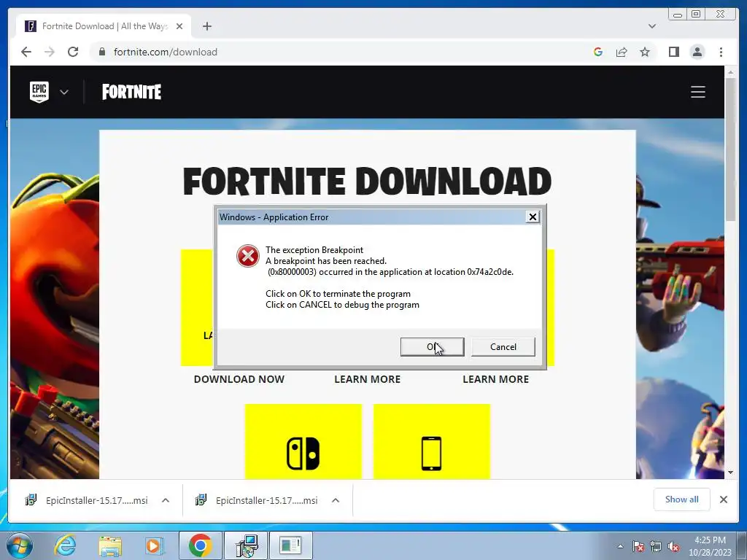
Task: Close the Fortnite Download tab
Action: tap(179, 26)
